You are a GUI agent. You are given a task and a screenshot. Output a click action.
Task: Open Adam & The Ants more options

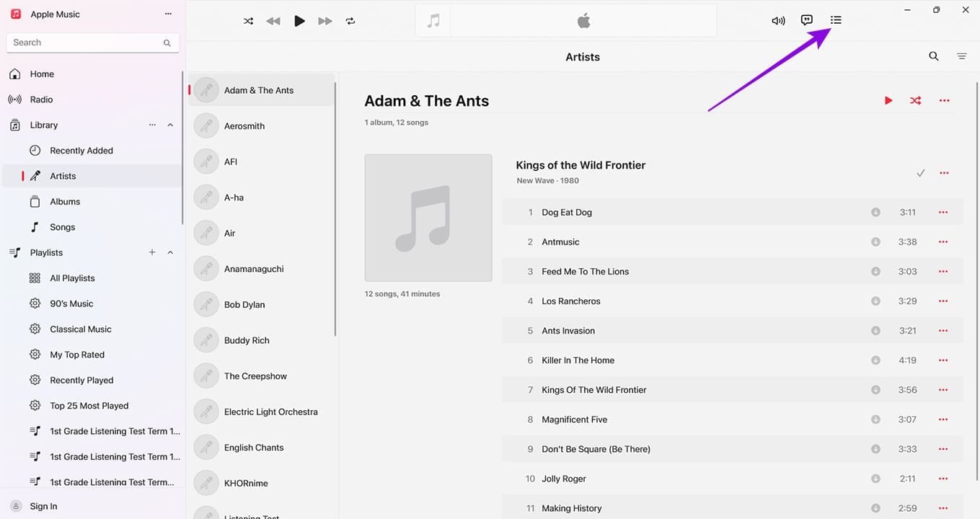click(x=945, y=100)
